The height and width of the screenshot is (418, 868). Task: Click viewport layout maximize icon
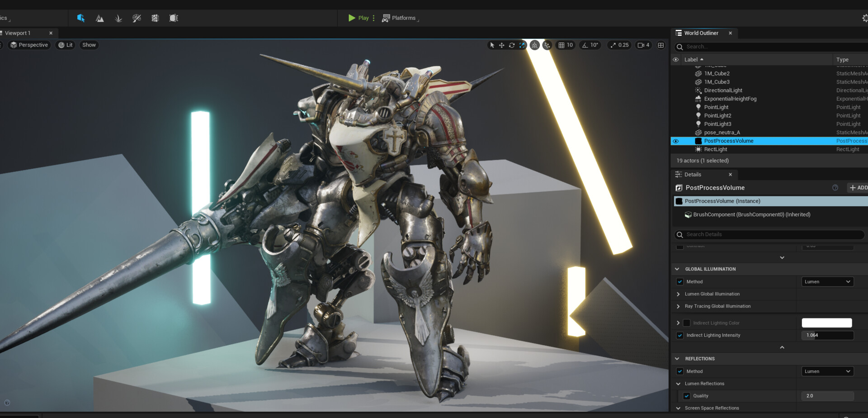661,45
